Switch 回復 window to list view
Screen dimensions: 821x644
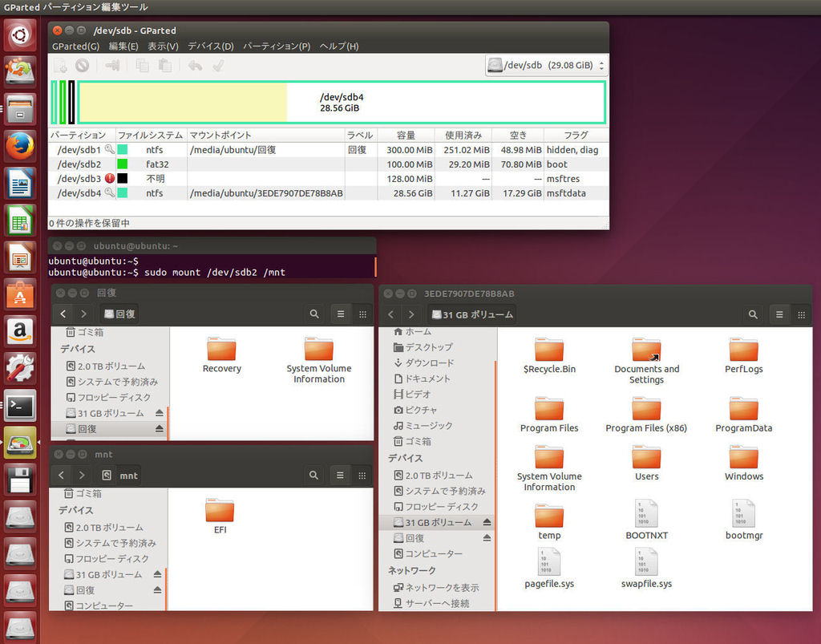tap(341, 314)
